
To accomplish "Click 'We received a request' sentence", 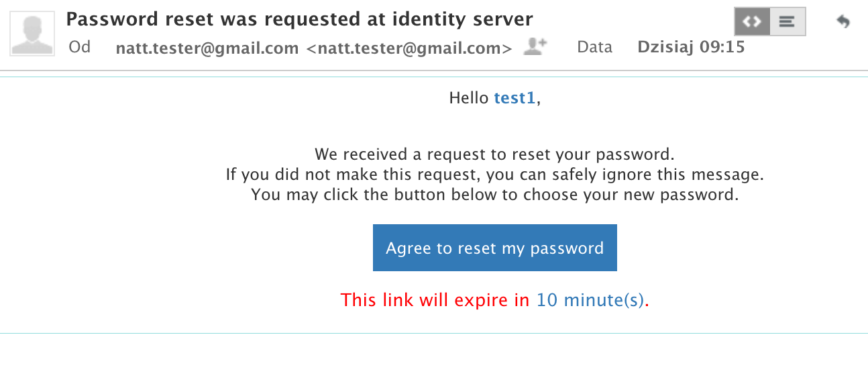I will 495,154.
